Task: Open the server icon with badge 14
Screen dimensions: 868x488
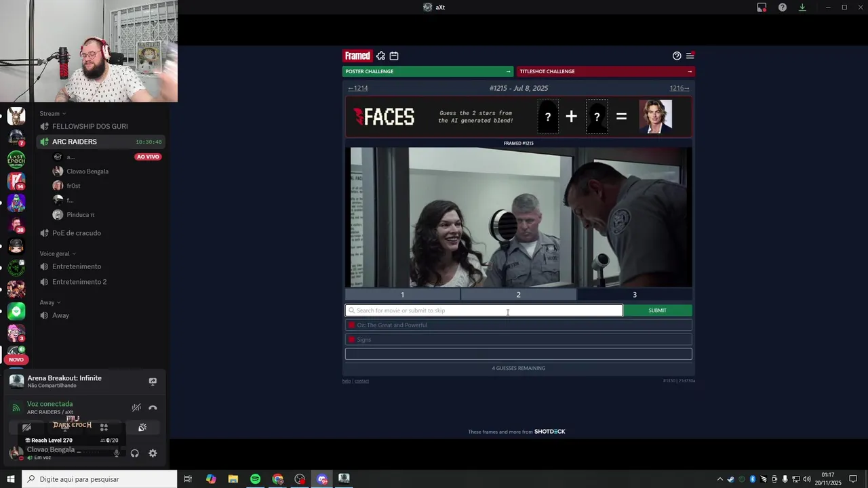Action: [x=16, y=181]
